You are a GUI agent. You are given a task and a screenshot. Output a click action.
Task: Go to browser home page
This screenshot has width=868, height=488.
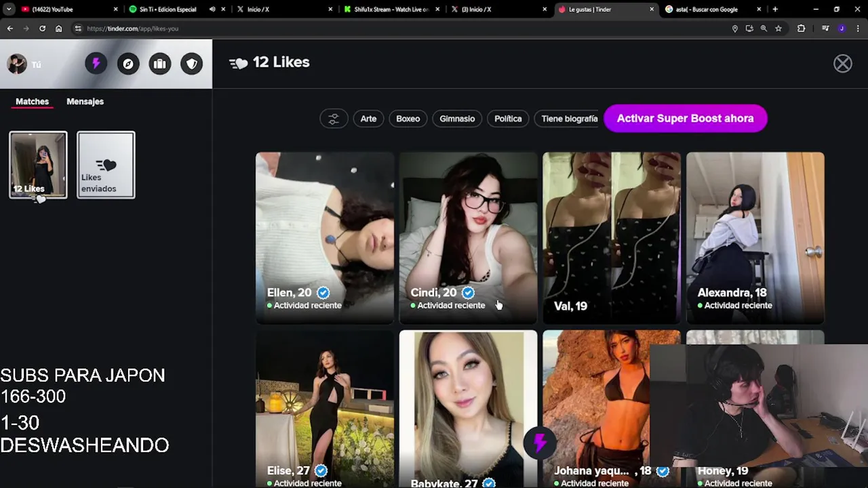click(x=58, y=28)
